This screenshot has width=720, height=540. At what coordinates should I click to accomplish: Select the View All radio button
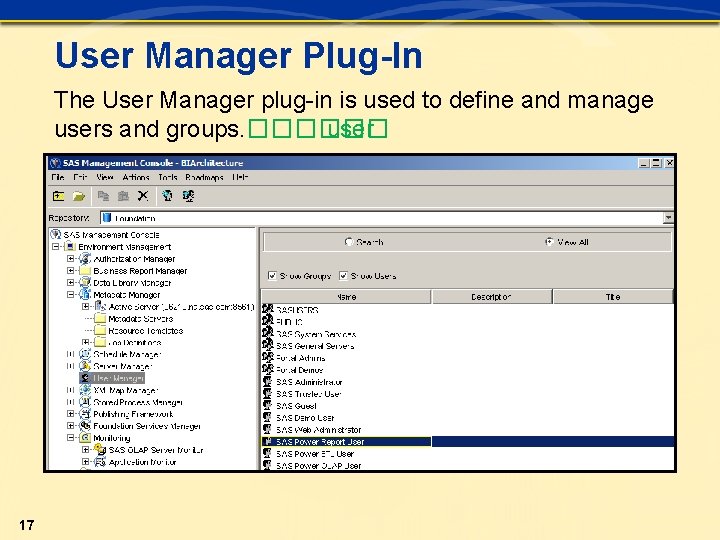click(549, 242)
